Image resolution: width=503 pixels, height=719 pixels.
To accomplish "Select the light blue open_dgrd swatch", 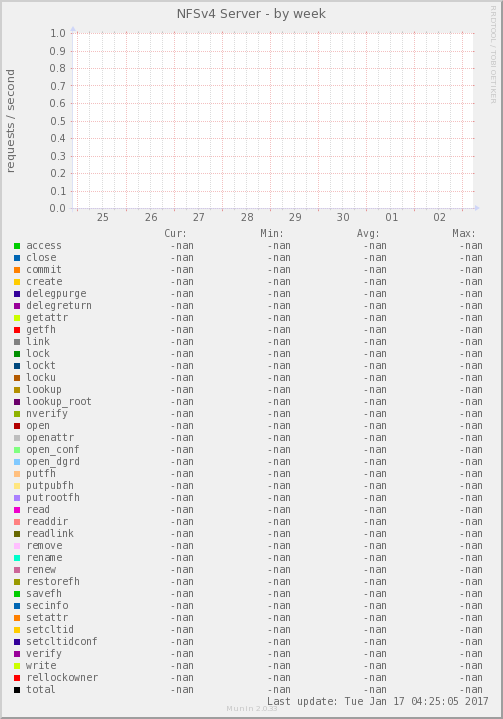I will click(x=17, y=462).
